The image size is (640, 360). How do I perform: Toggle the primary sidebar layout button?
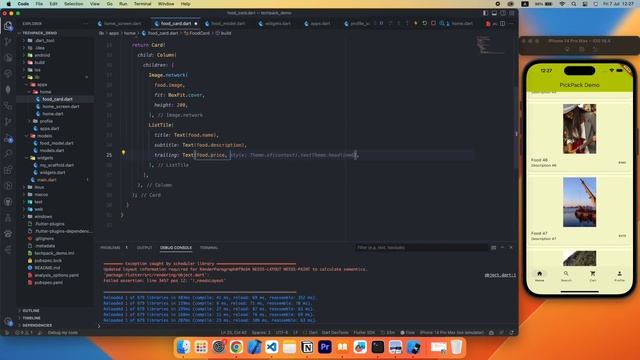(x=485, y=13)
